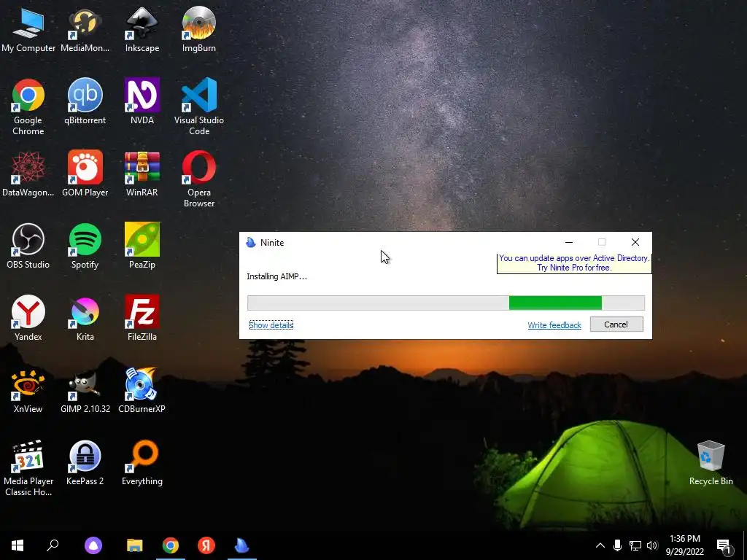Select the WinRAR desktop icon
The width and height of the screenshot is (747, 560).
coord(142,174)
